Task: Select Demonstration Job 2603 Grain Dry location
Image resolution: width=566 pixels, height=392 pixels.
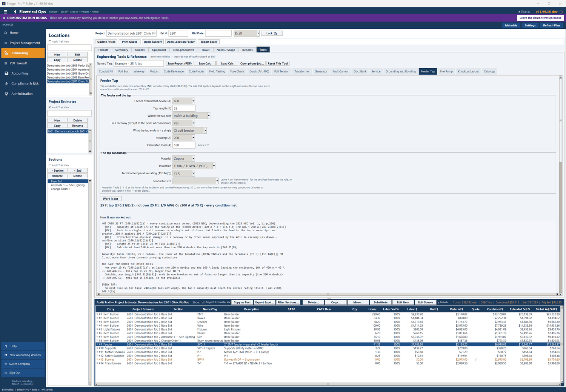Action: click(x=68, y=74)
